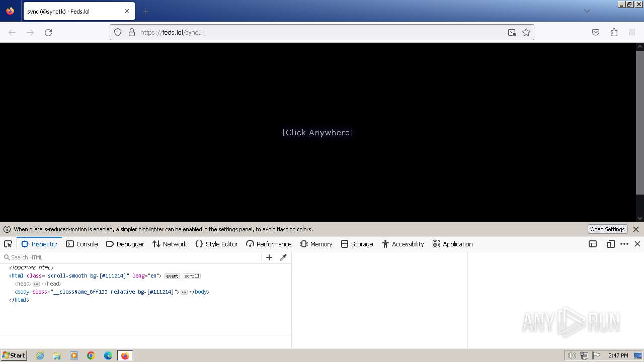Click the feds.lol/sync1k address bar
The width and height of the screenshot is (644, 362).
(322, 32)
